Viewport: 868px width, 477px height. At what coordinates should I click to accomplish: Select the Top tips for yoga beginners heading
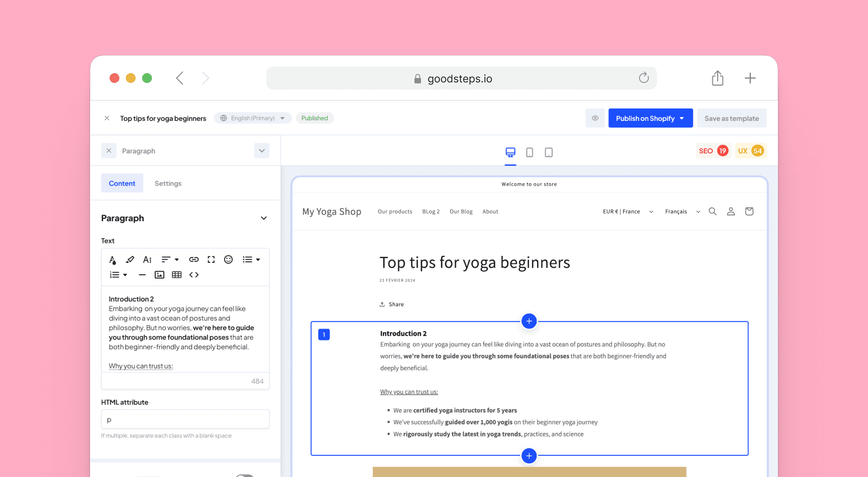click(x=475, y=262)
